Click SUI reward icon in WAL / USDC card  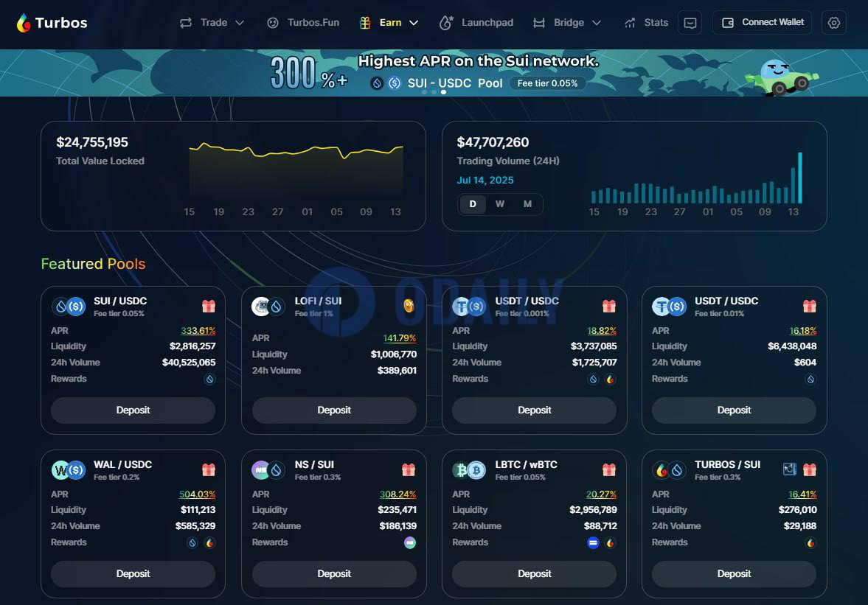click(192, 543)
